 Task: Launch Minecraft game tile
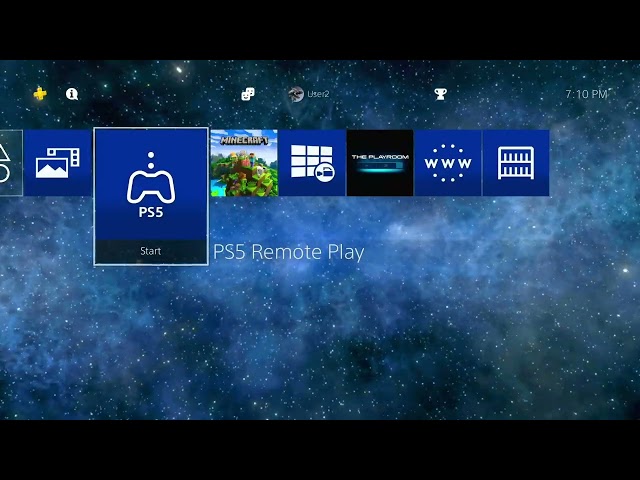[244, 163]
